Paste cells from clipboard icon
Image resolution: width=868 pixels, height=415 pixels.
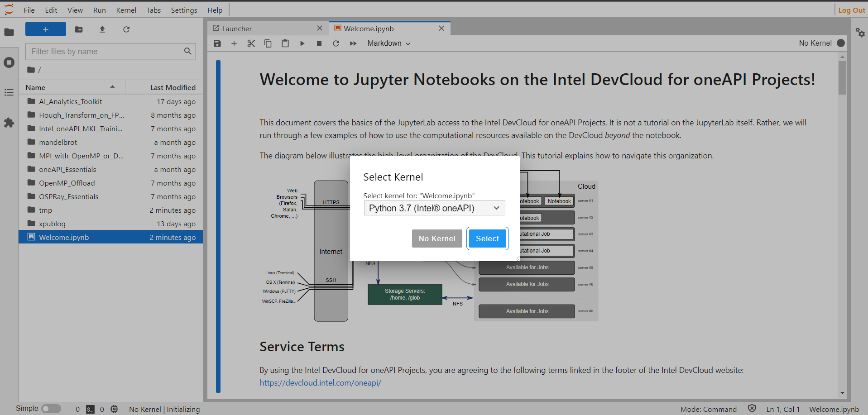click(285, 43)
